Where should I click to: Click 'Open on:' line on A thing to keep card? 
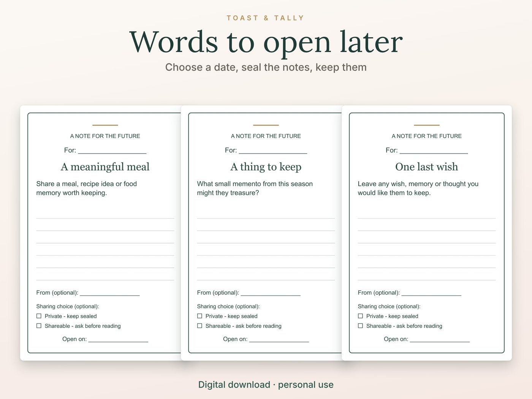(x=279, y=340)
